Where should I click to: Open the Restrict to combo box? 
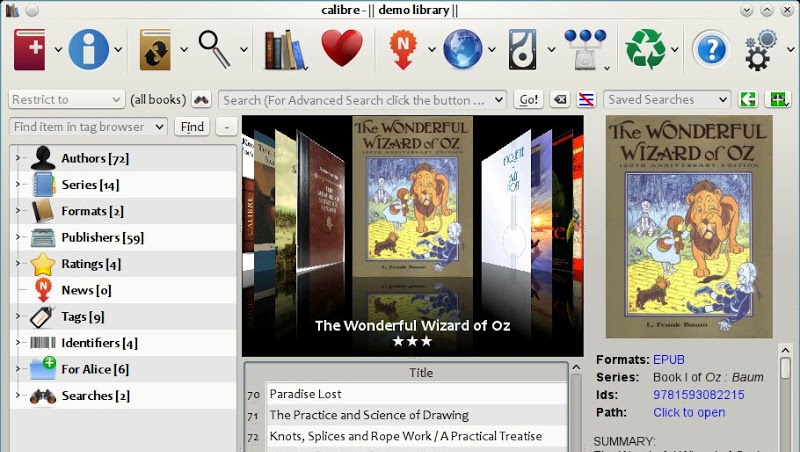[66, 99]
